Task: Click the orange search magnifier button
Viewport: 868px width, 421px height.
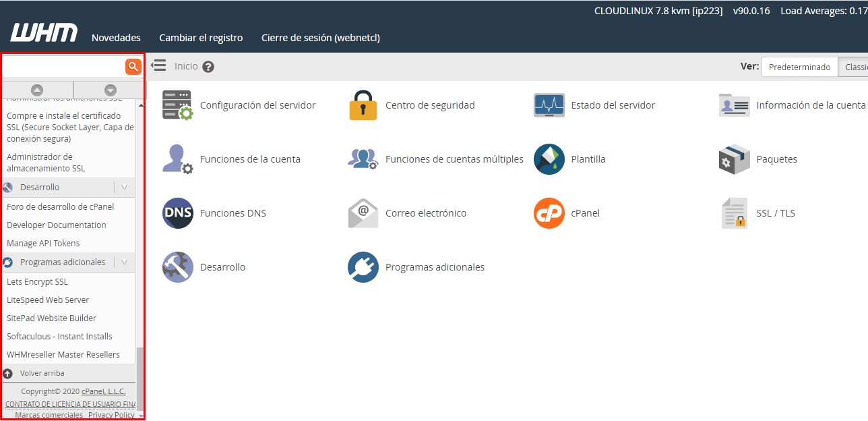Action: click(x=133, y=66)
